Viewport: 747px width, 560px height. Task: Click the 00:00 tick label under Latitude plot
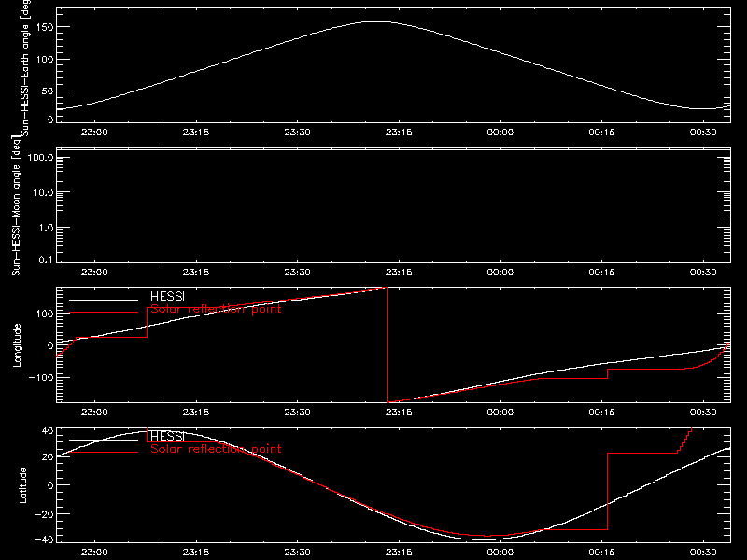500,553
